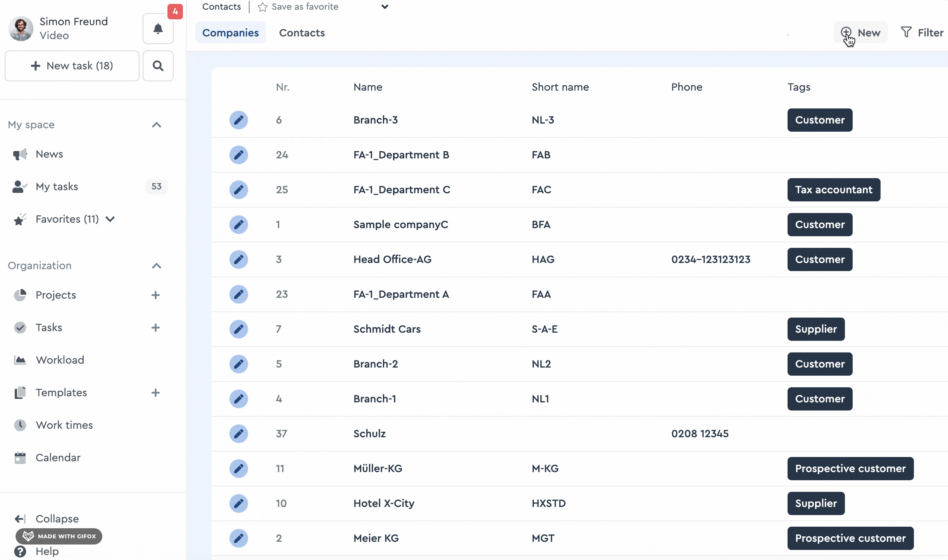Expand the Favorites (11) dropdown arrow
Screen dimensions: 948x560
click(110, 219)
